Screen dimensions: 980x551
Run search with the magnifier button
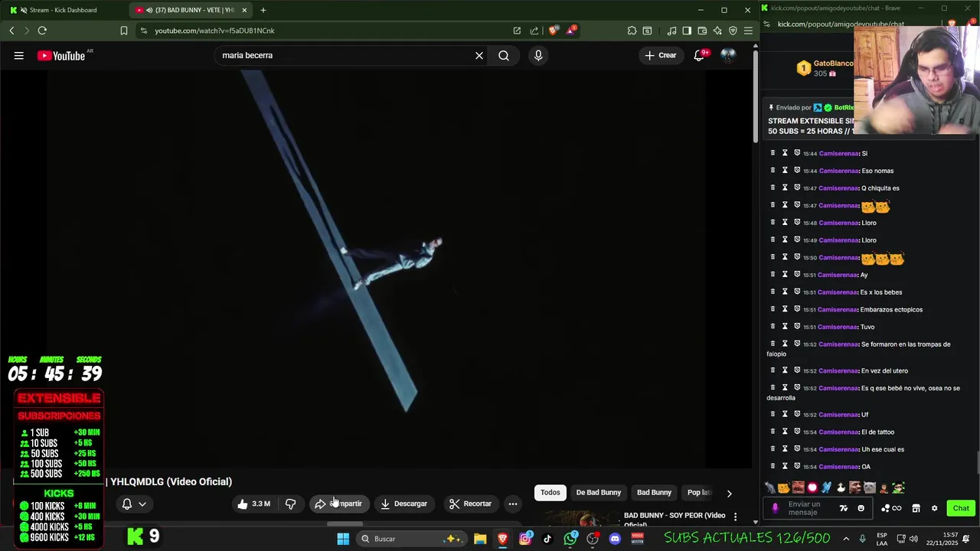[x=504, y=55]
